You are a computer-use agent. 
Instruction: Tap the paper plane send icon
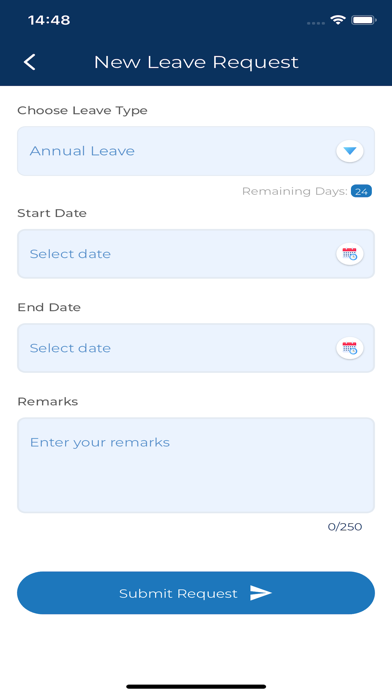[x=261, y=593]
